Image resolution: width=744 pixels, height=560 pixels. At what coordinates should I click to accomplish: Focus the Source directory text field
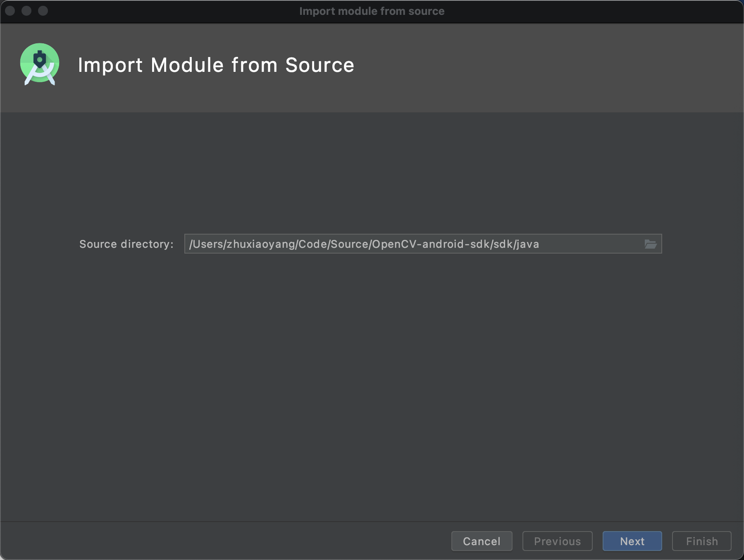tap(413, 244)
